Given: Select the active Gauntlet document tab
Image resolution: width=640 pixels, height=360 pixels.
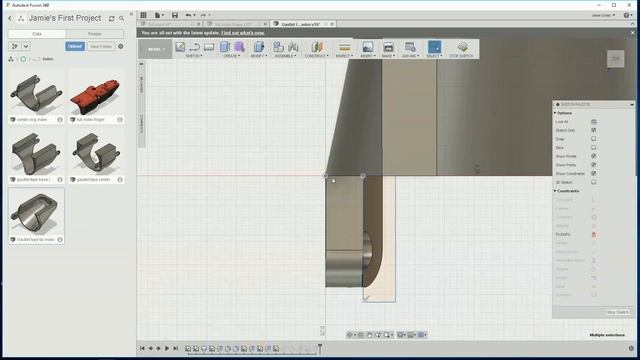Looking at the screenshot, I should pyautogui.click(x=303, y=24).
